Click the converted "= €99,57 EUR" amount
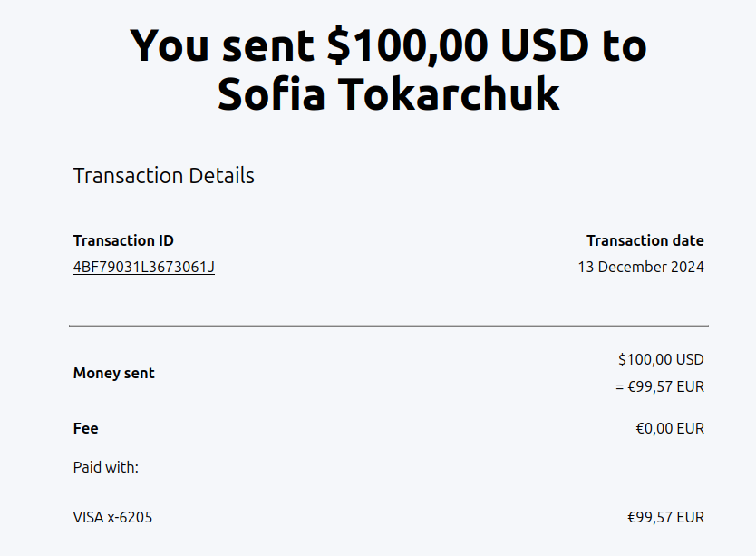Viewport: 756px width, 556px height. [x=659, y=386]
